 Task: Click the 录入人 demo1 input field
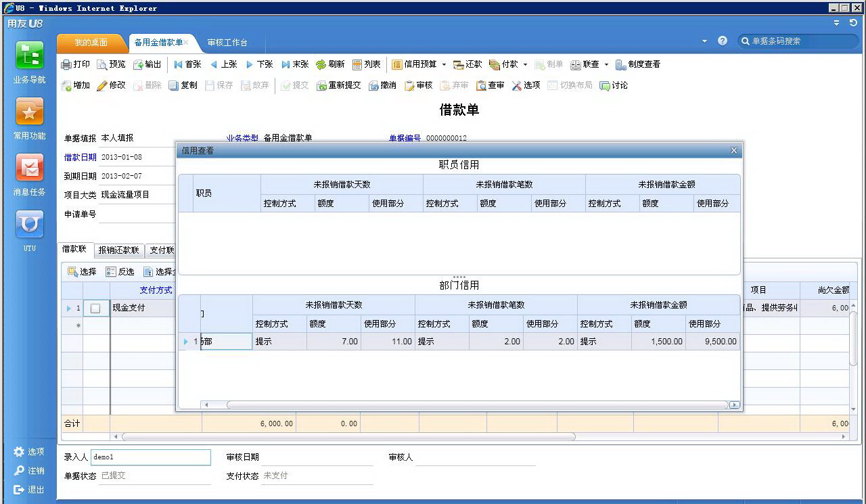[x=150, y=457]
